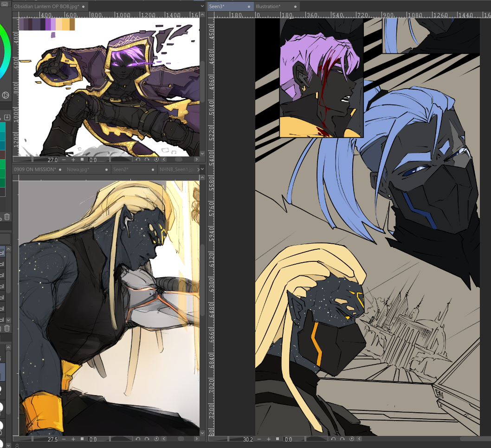The width and height of the screenshot is (491, 448).
Task: Click the top-left canvas vertical scroll up arrow
Action: [202, 15]
